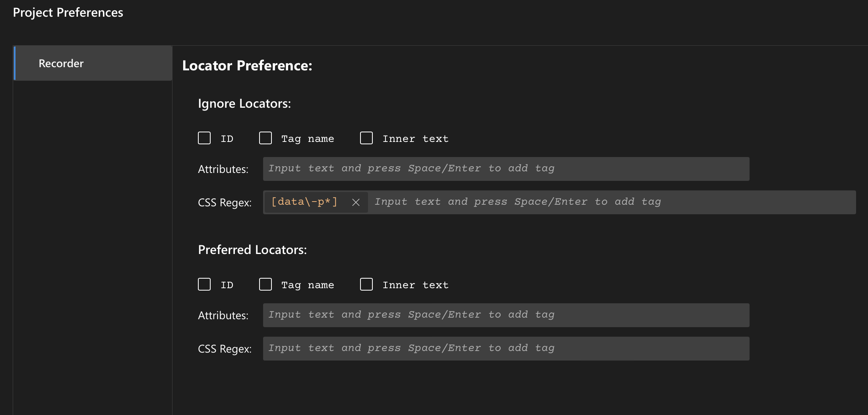
Task: Check Tag name under Ignore Locators
Action: [265, 138]
